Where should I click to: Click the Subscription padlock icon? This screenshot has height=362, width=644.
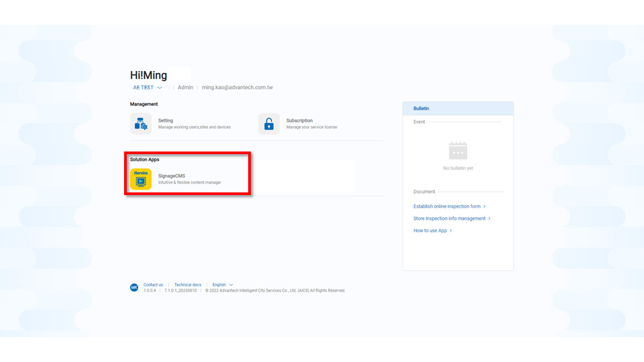[269, 124]
